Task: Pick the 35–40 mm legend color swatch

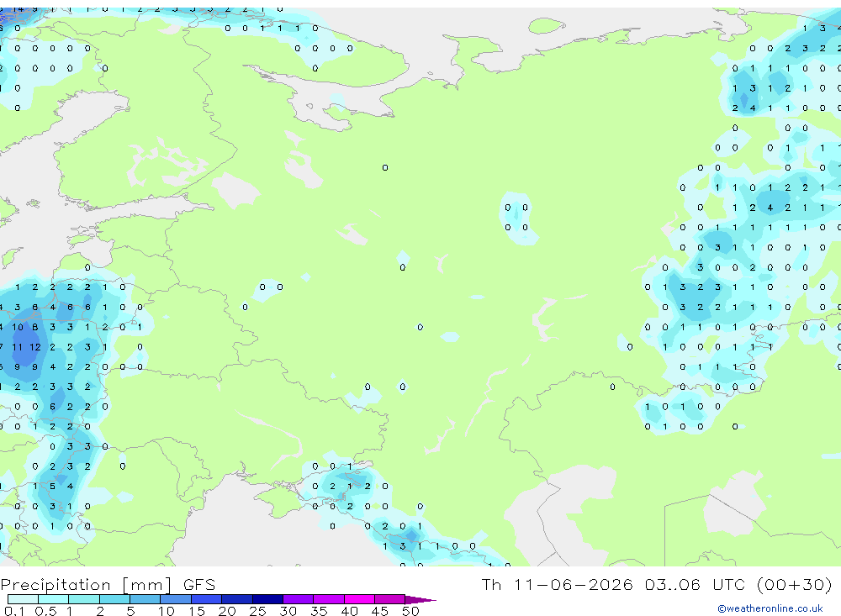Action: (x=329, y=599)
